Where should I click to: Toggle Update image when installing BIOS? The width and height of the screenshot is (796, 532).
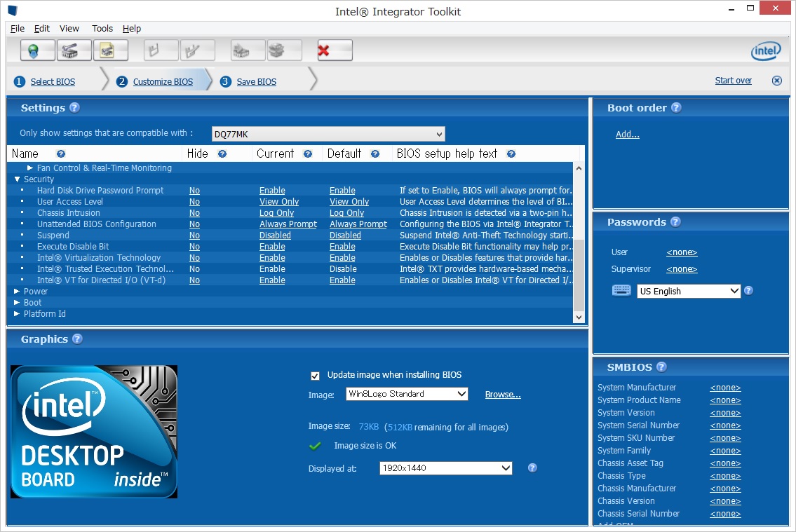(x=316, y=376)
